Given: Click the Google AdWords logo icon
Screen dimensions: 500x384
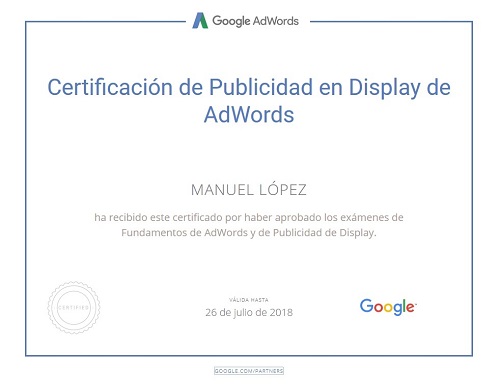Looking at the screenshot, I should click(x=200, y=21).
